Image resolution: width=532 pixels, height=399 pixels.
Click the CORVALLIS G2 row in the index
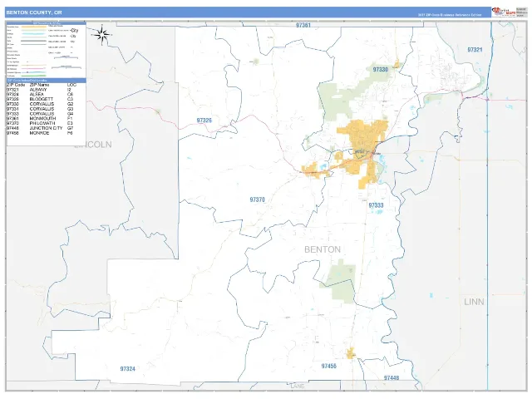tap(47, 104)
